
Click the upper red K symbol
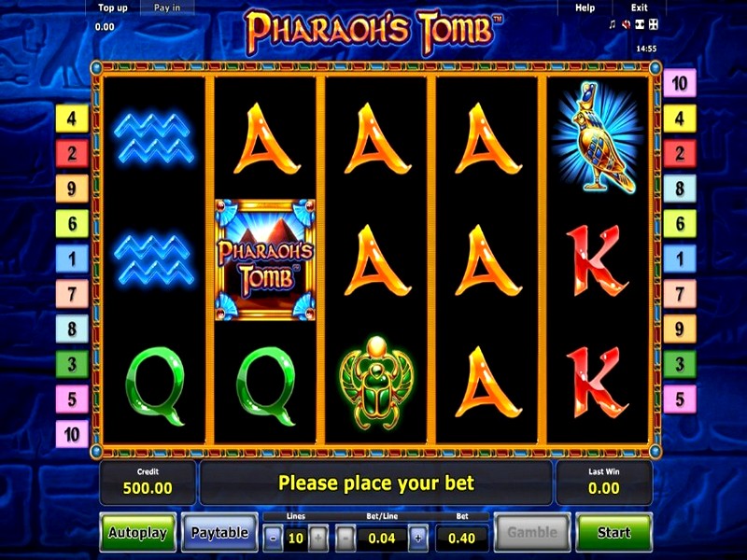[596, 260]
